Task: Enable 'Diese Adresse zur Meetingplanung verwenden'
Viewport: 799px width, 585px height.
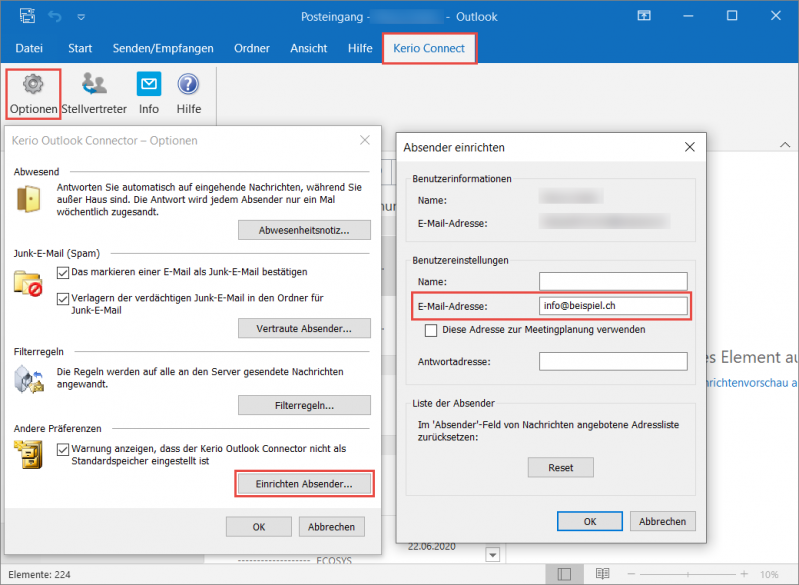Action: point(432,330)
